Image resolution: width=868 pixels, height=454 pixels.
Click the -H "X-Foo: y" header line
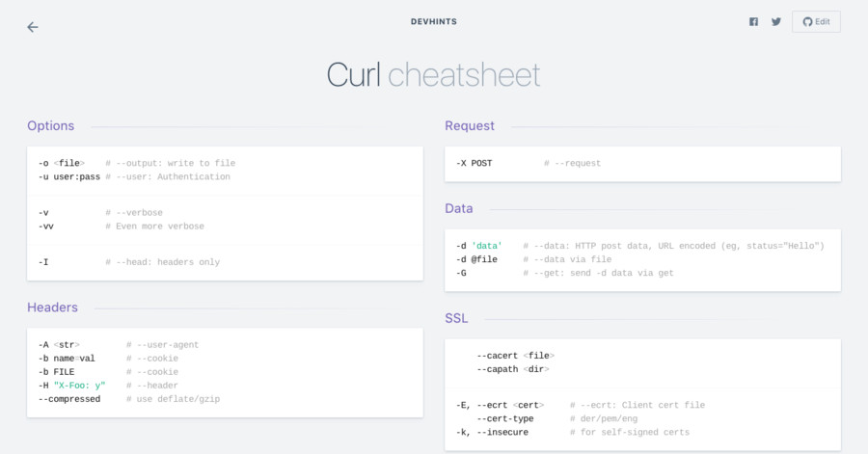[72, 385]
